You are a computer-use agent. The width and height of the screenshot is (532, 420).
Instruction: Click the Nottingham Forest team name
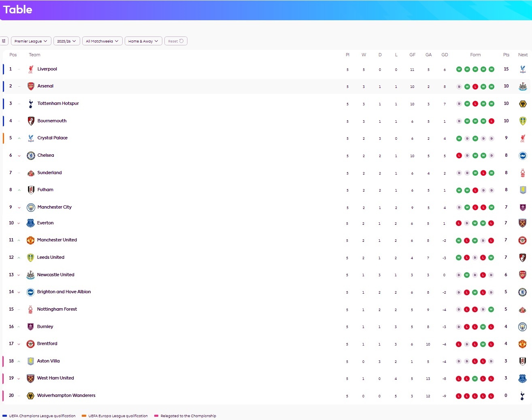click(57, 309)
